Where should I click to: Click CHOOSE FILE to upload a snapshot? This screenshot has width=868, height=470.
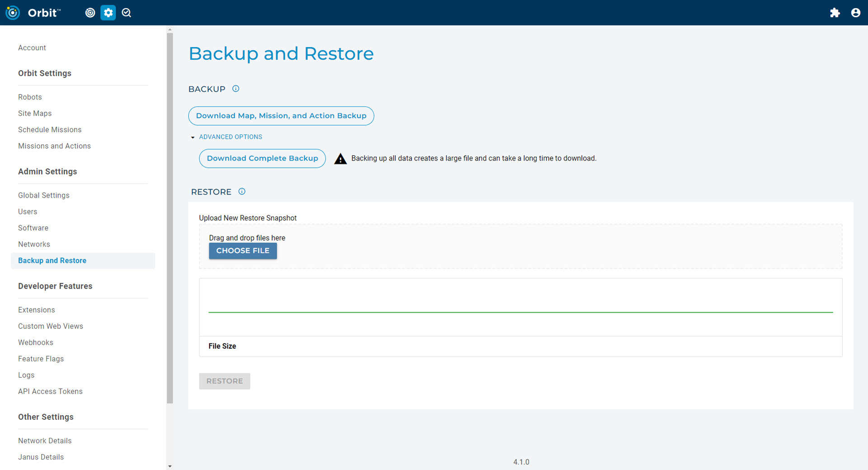[x=243, y=251]
